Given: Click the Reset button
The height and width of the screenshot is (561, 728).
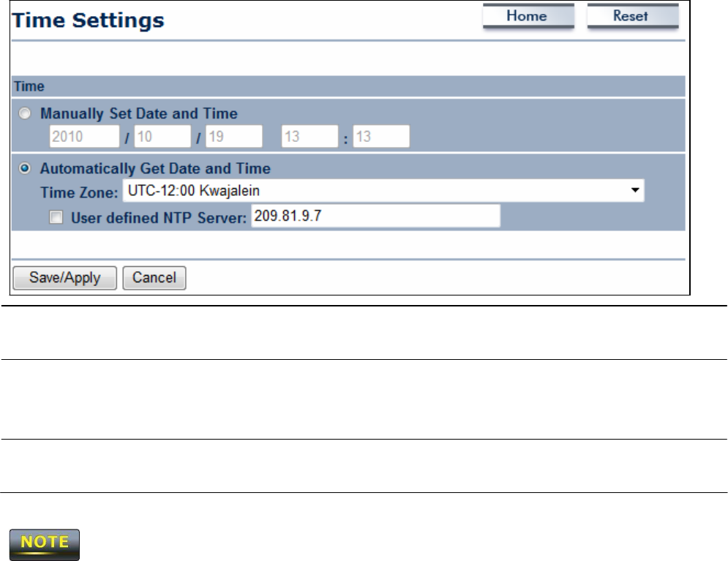Looking at the screenshot, I should click(633, 16).
